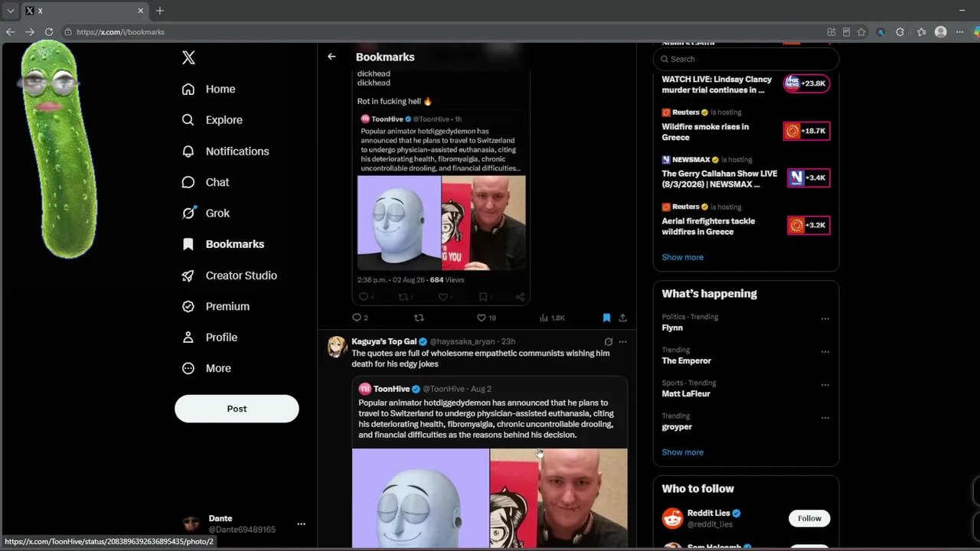Click the browser back arrow
980x551 pixels.
tap(10, 32)
